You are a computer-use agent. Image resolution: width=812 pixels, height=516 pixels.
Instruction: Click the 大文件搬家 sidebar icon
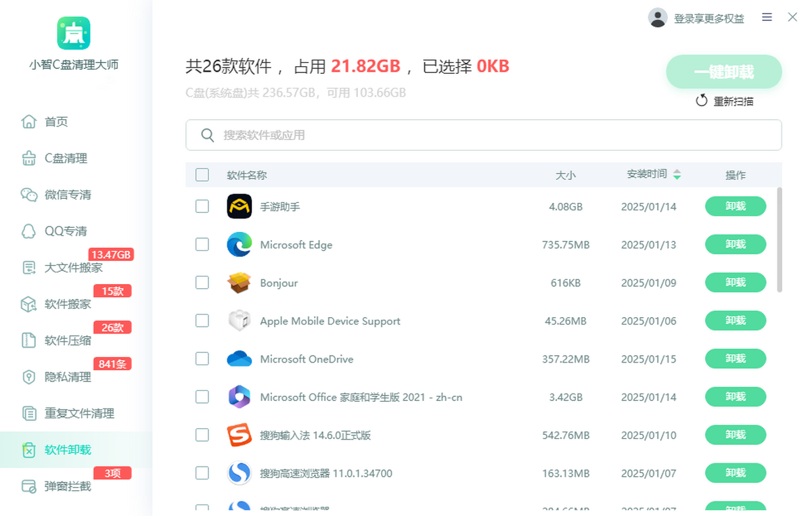pos(29,268)
